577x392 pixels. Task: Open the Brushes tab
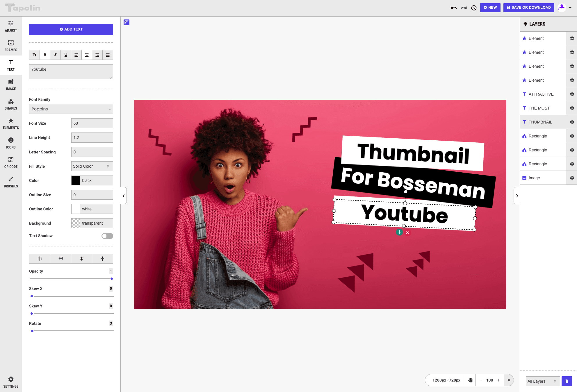click(11, 182)
